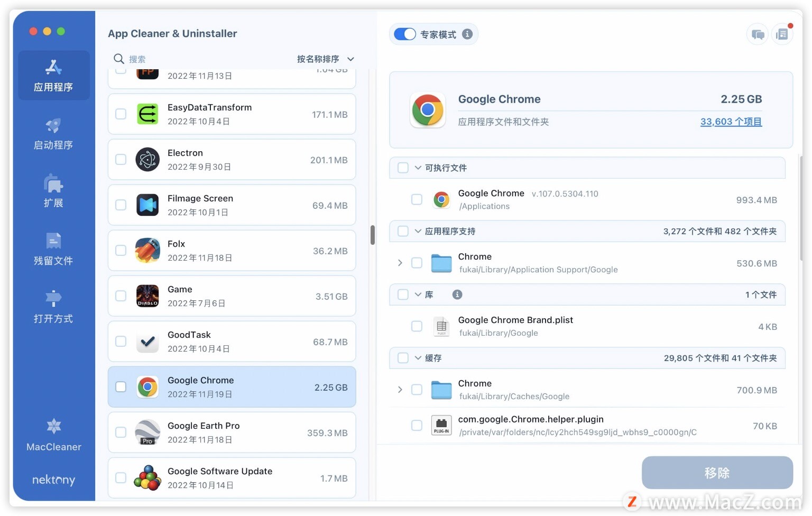Open the chat feedback icon
The height and width of the screenshot is (516, 812).
pos(758,35)
